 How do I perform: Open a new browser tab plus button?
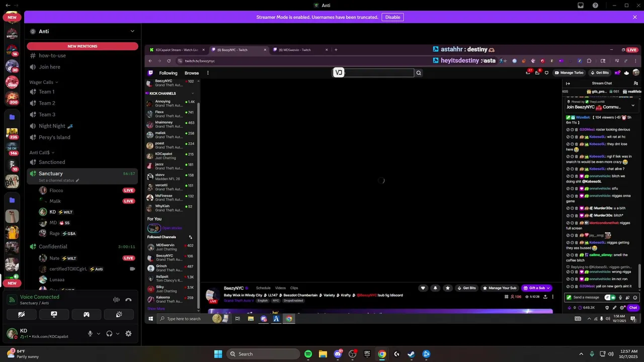click(336, 50)
